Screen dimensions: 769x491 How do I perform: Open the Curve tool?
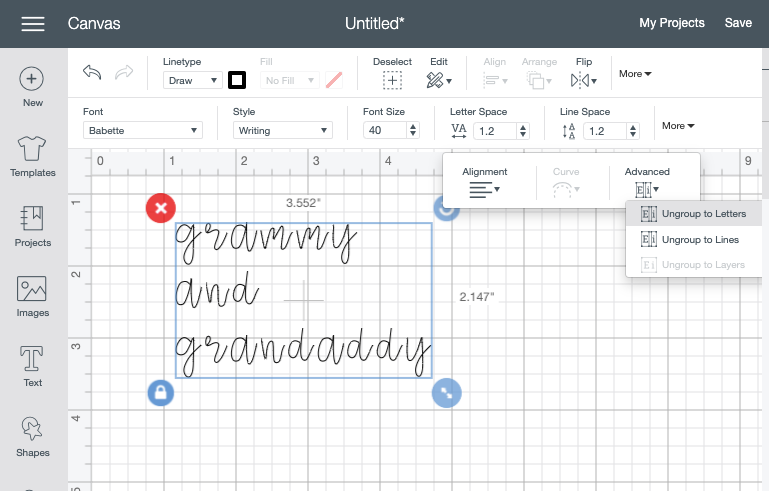click(x=566, y=189)
